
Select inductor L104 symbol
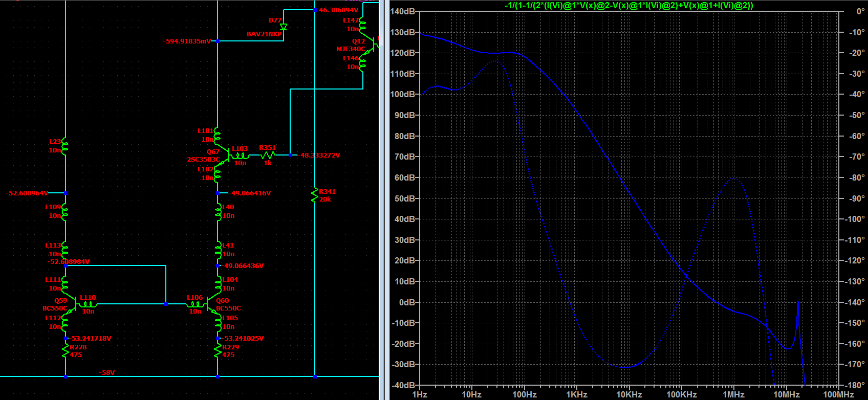(x=218, y=284)
